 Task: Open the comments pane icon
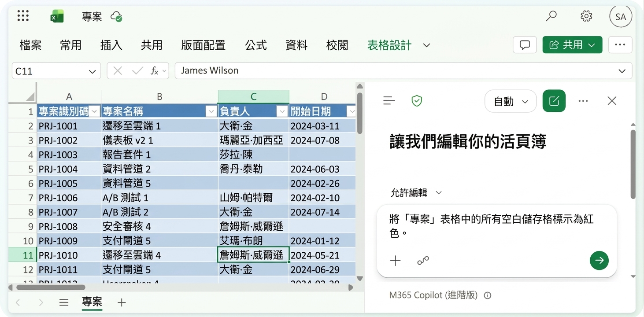(x=525, y=45)
